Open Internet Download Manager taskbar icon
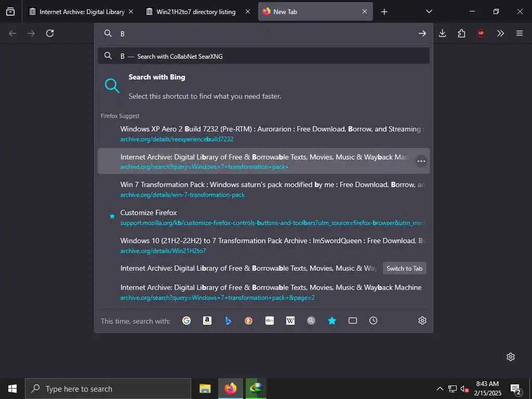This screenshot has height=399, width=532. [256, 389]
